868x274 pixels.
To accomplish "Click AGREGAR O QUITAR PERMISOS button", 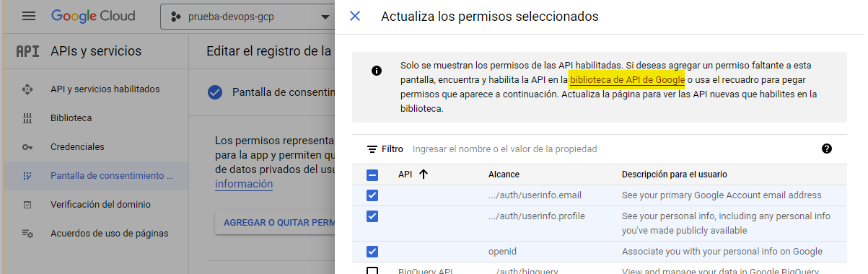I will click(x=275, y=223).
